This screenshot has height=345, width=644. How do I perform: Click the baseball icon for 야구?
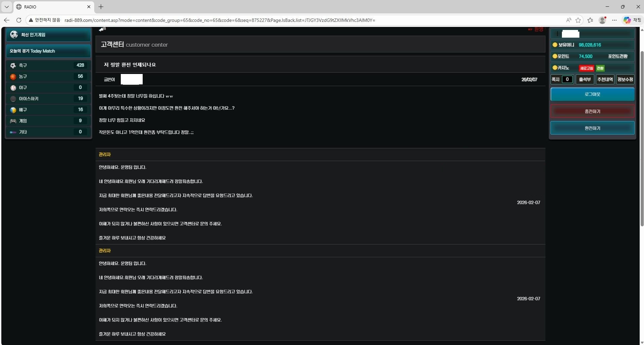[13, 88]
